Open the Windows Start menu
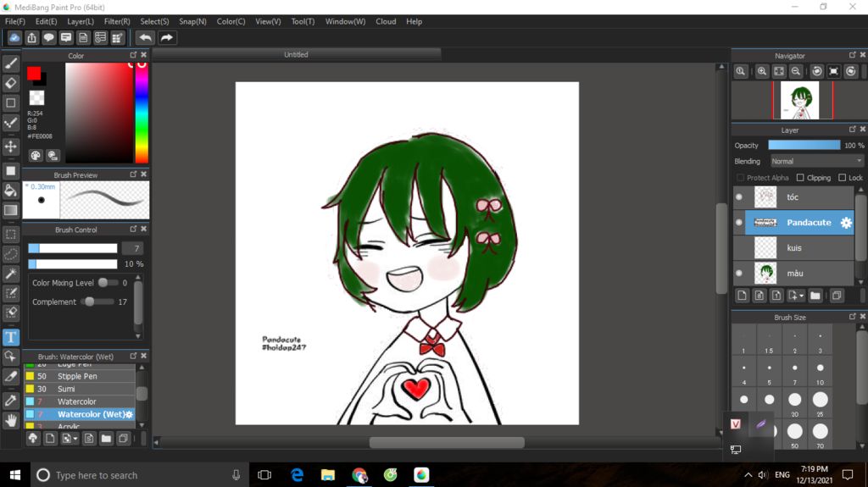Viewport: 868px width, 487px height. (x=15, y=475)
